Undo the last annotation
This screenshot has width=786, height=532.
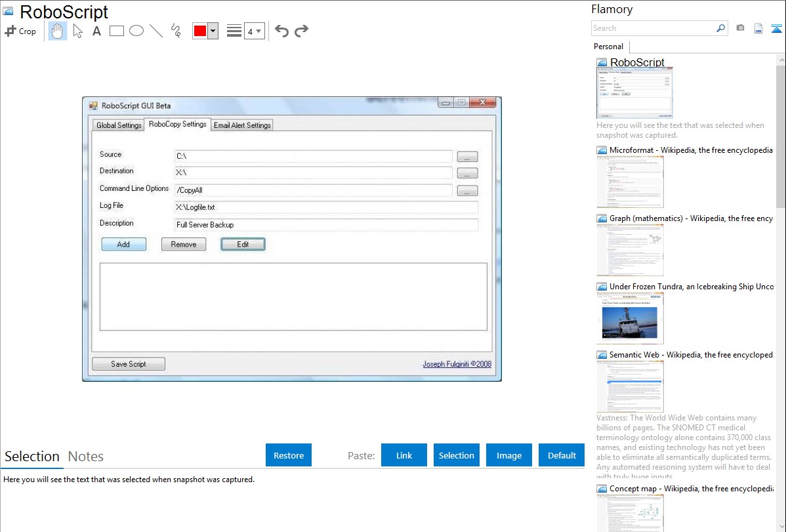pos(281,31)
